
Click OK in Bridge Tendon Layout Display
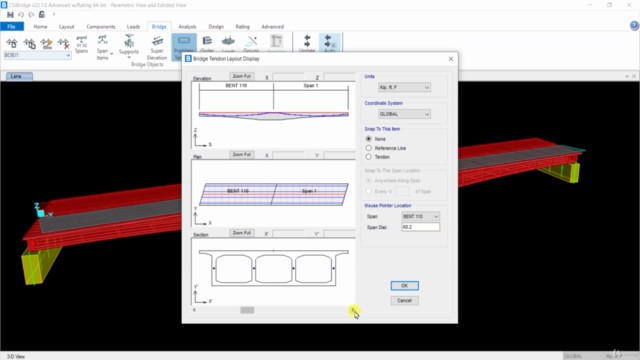[x=404, y=286]
